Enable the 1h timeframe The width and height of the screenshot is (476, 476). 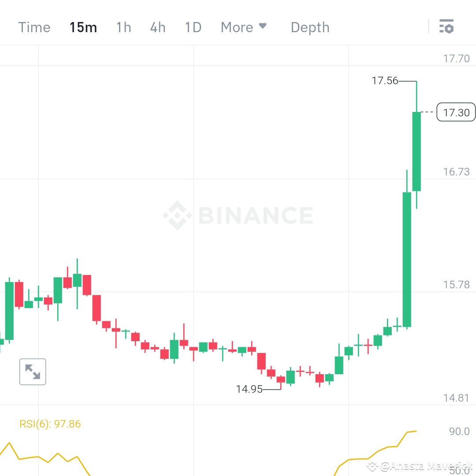[x=123, y=27]
